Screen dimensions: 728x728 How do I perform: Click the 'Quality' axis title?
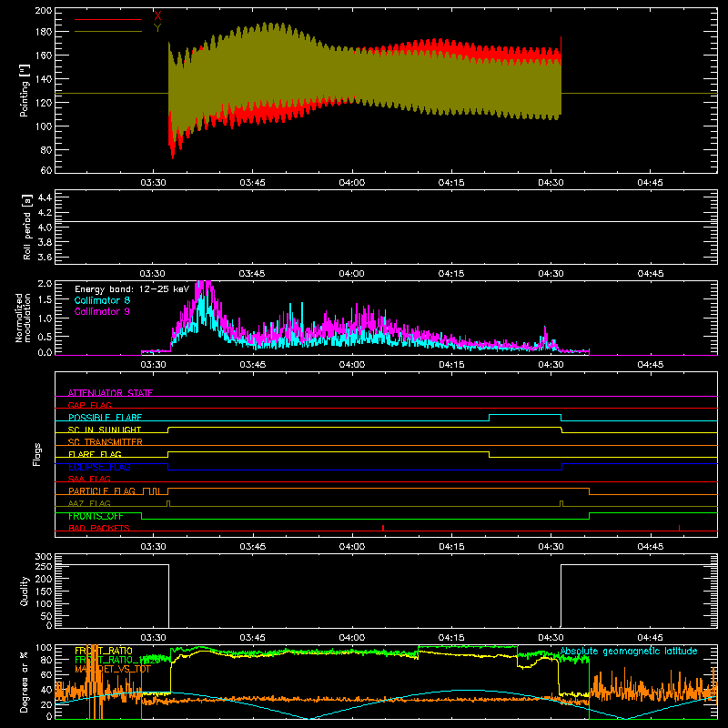pyautogui.click(x=25, y=591)
